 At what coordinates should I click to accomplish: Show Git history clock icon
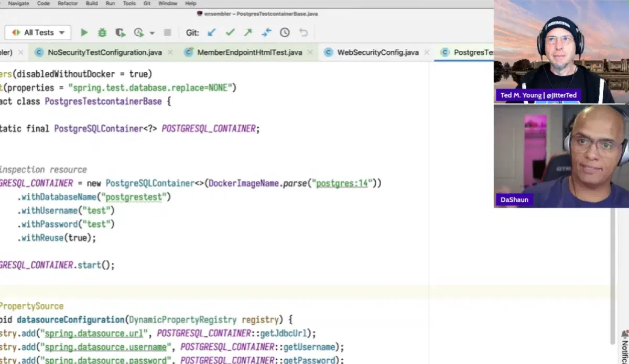(x=285, y=32)
